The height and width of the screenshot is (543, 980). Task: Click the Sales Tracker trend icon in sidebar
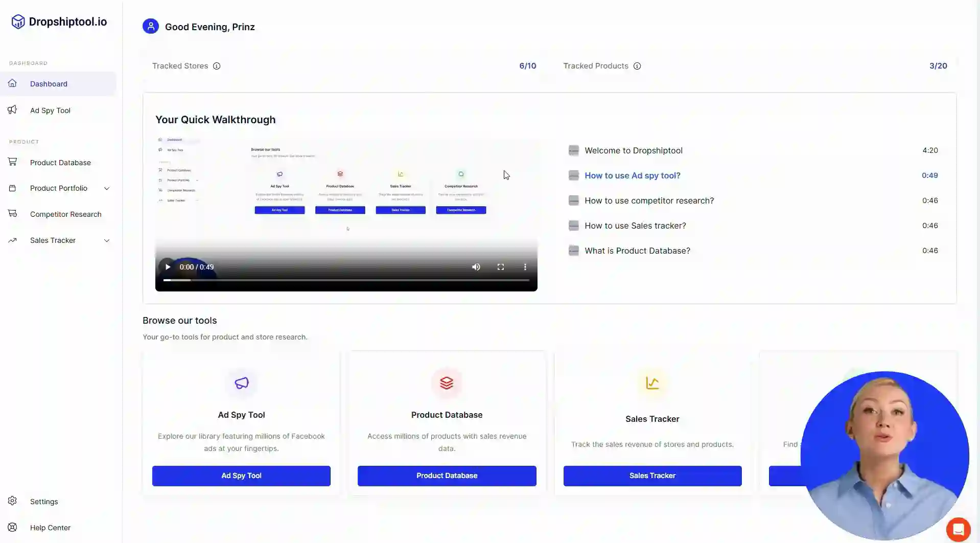click(x=13, y=240)
